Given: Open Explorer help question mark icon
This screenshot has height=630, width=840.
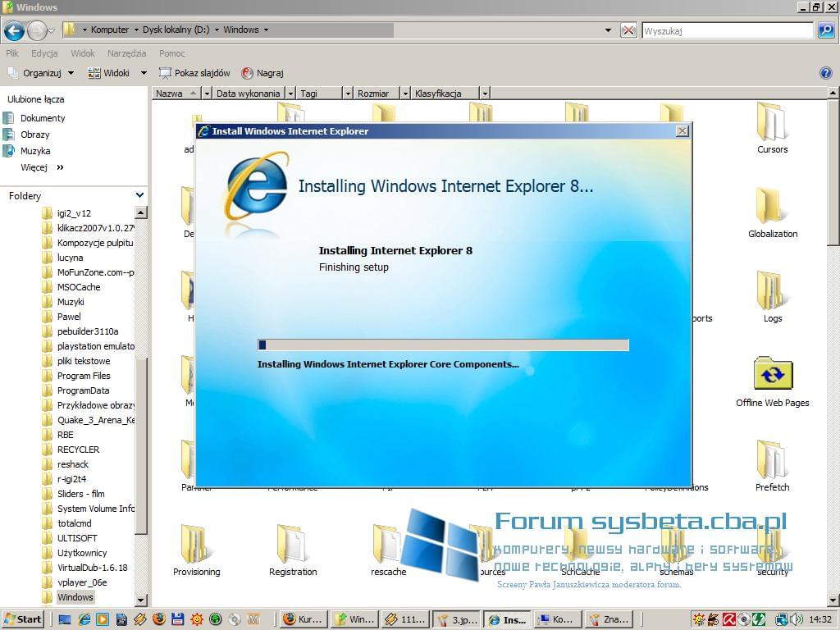Looking at the screenshot, I should pos(825,73).
